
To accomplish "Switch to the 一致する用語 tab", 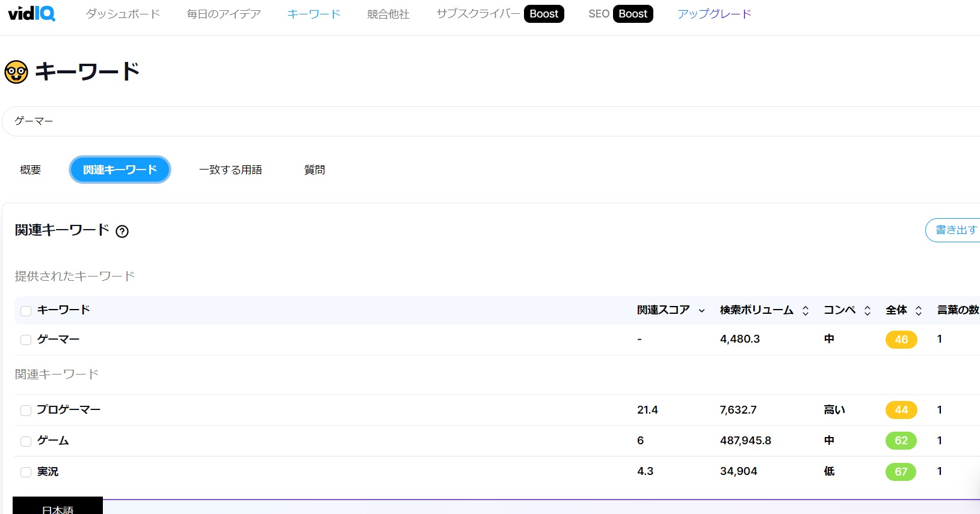I will pyautogui.click(x=230, y=170).
